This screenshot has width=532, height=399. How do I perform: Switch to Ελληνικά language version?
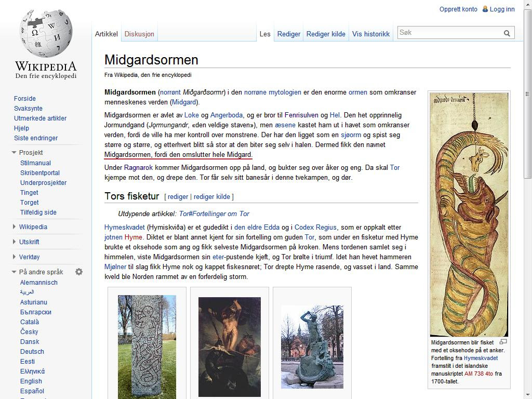(x=32, y=371)
